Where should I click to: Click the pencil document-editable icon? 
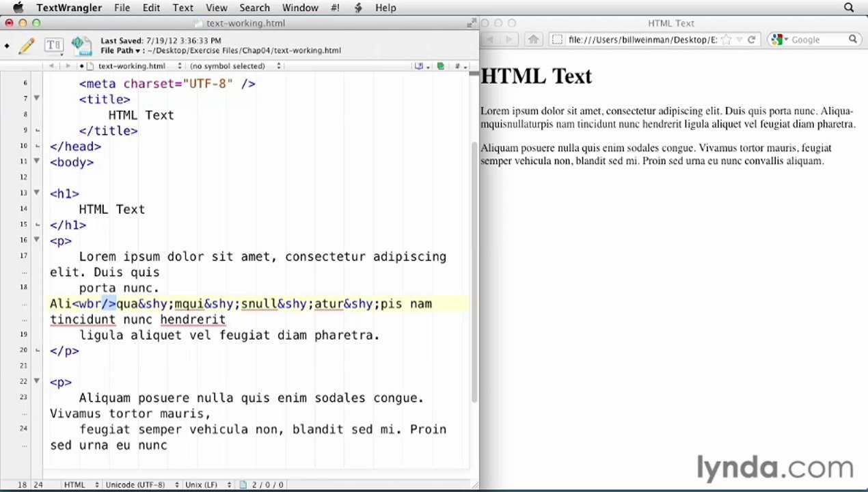pyautogui.click(x=27, y=46)
